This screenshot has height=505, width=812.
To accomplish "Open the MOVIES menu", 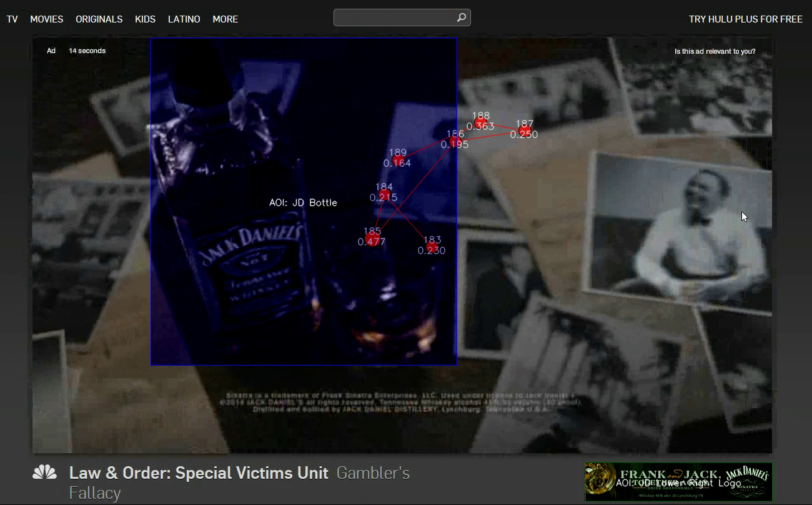I will (x=47, y=19).
